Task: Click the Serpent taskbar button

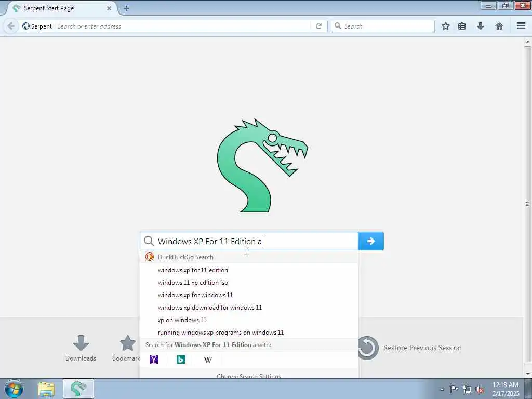Action: click(x=78, y=389)
